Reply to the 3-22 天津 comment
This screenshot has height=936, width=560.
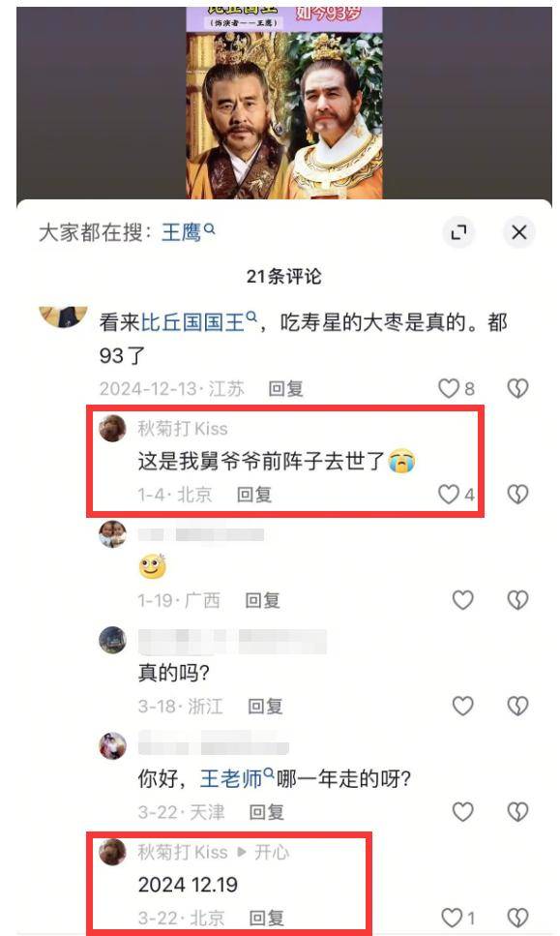coord(266,812)
